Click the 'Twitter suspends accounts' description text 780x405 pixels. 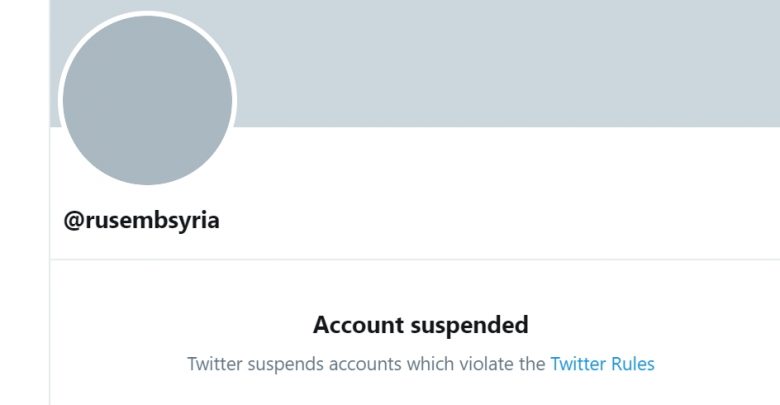tap(366, 364)
